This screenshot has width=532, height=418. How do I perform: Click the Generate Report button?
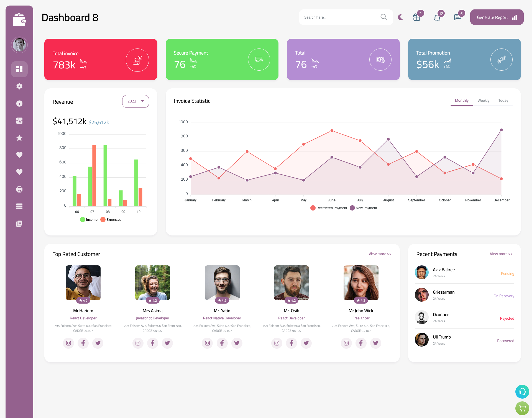tap(496, 17)
